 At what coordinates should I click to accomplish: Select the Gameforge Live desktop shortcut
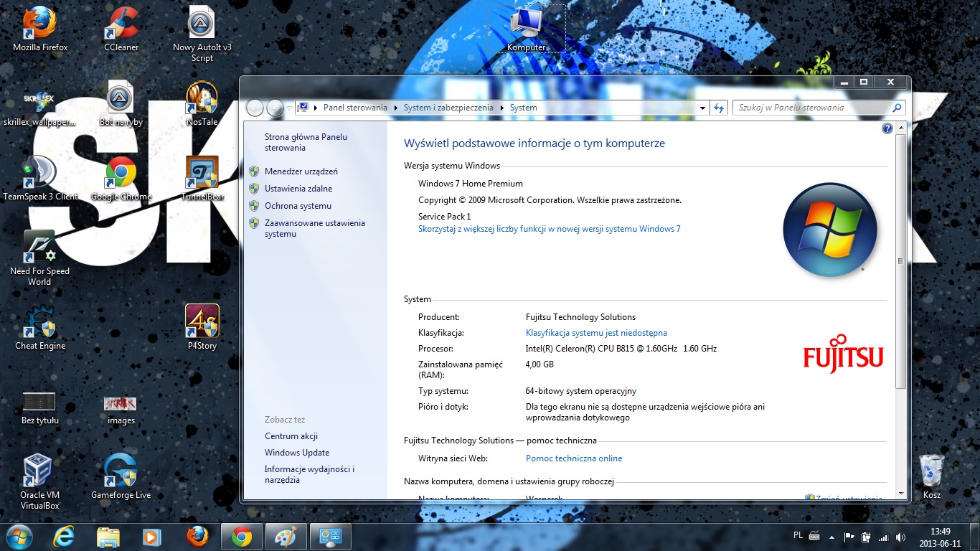tap(121, 477)
